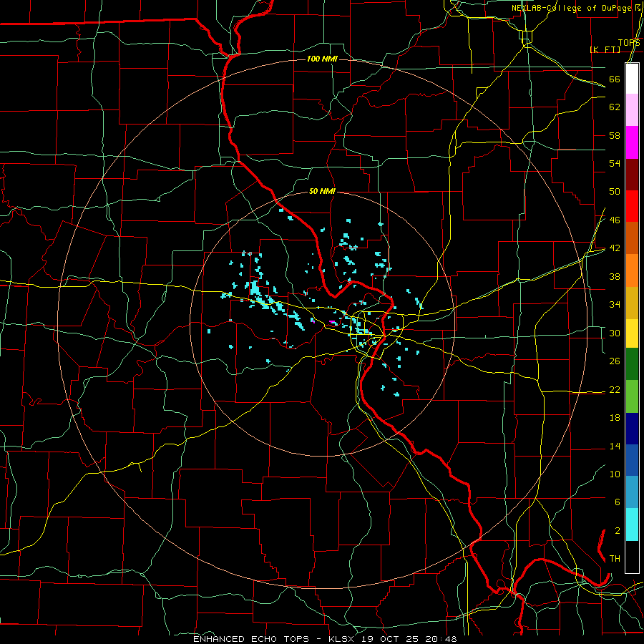Click the 18 legend scale value
Image resolution: width=644 pixels, height=644 pixels.
click(615, 418)
